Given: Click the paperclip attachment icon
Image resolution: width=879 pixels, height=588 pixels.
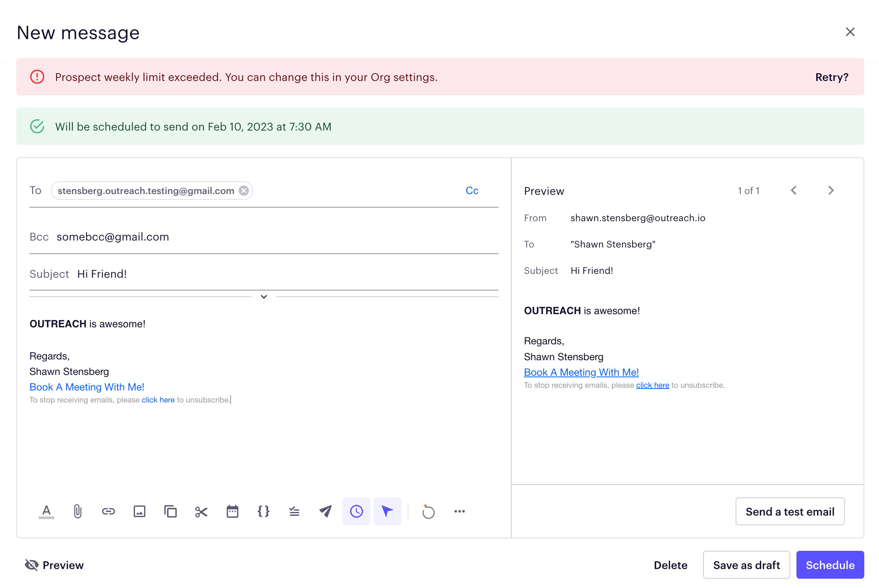Looking at the screenshot, I should 78,511.
